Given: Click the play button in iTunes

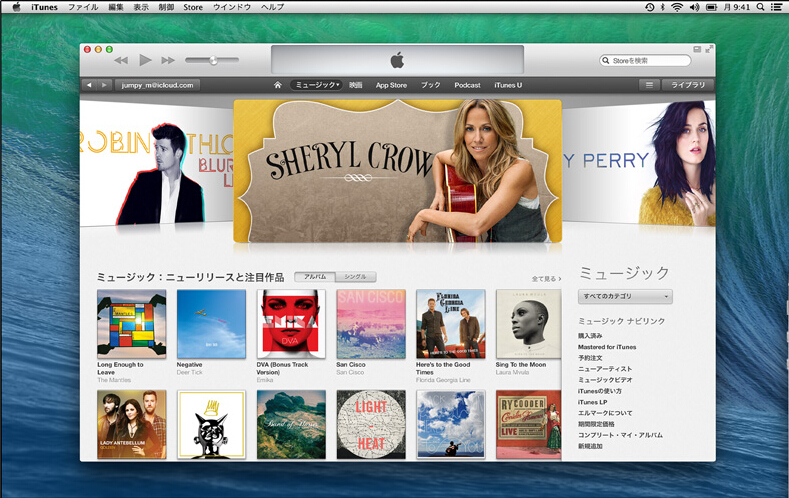Looking at the screenshot, I should click(x=145, y=60).
